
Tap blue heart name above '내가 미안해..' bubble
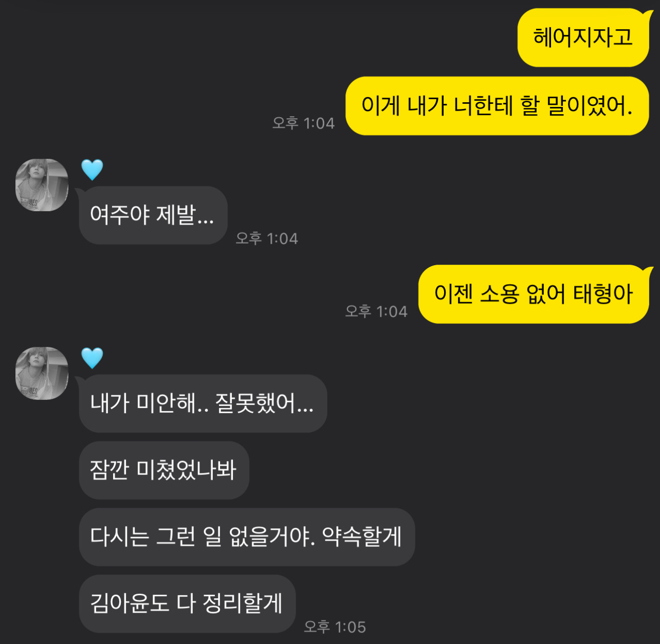tap(93, 358)
